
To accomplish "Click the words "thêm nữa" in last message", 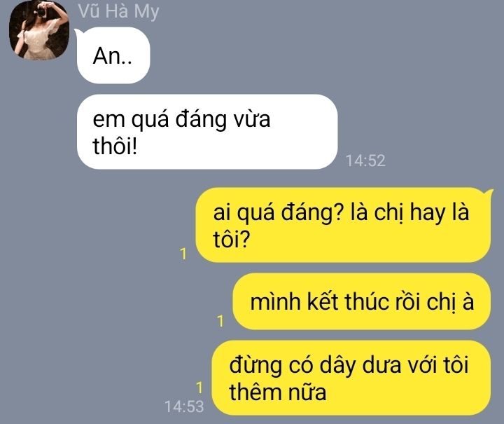I will (278, 392).
